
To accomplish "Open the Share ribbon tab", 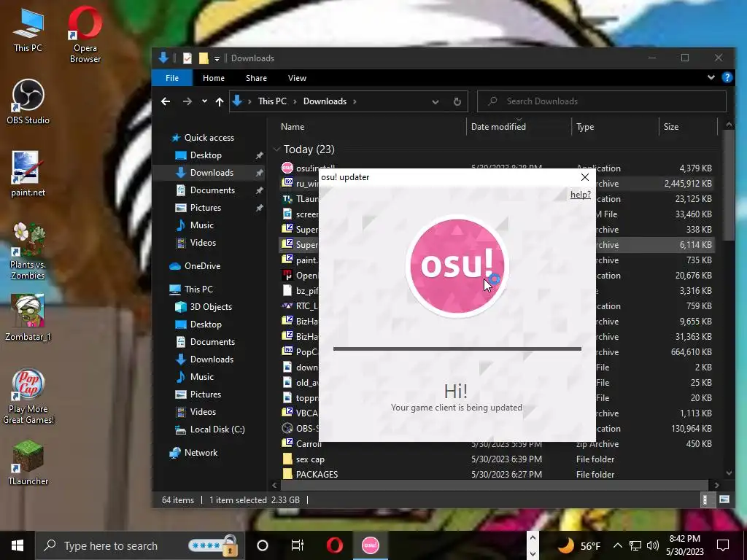I will tap(256, 78).
